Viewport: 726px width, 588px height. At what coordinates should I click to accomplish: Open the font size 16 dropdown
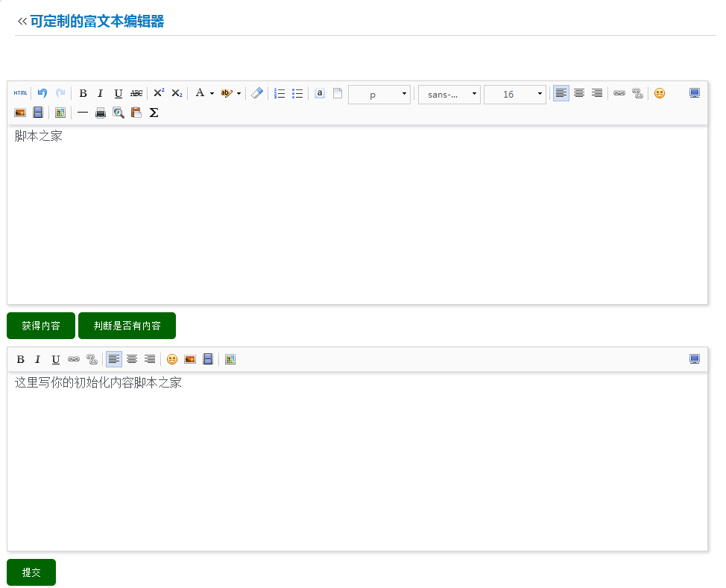click(514, 94)
